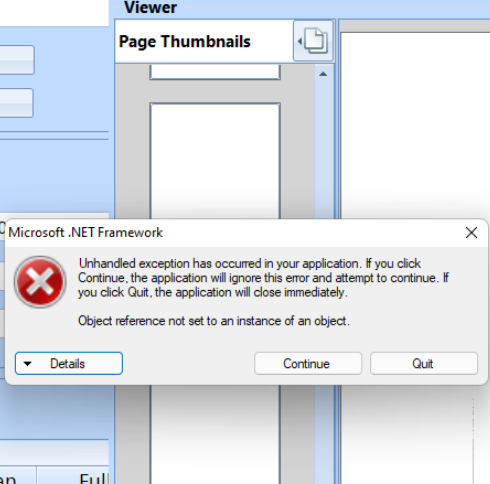Click the Details dropdown arrow
The width and height of the screenshot is (490, 484).
click(x=28, y=364)
